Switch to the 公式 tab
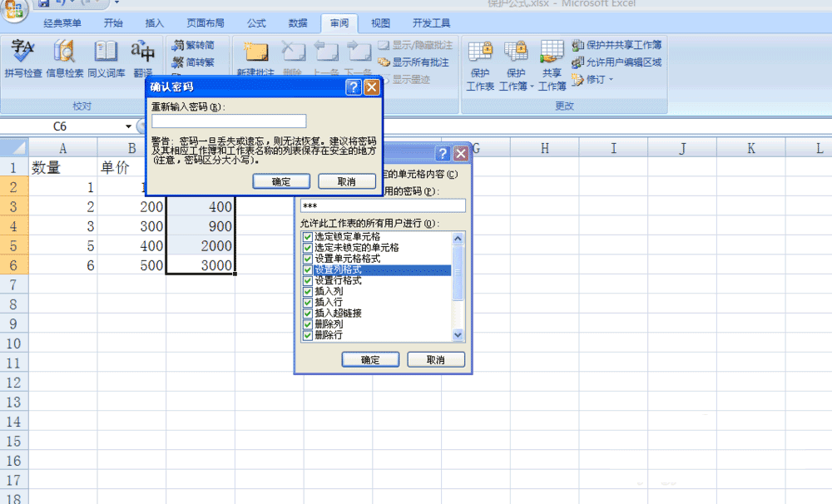Viewport: 832px width, 504px height. (256, 23)
